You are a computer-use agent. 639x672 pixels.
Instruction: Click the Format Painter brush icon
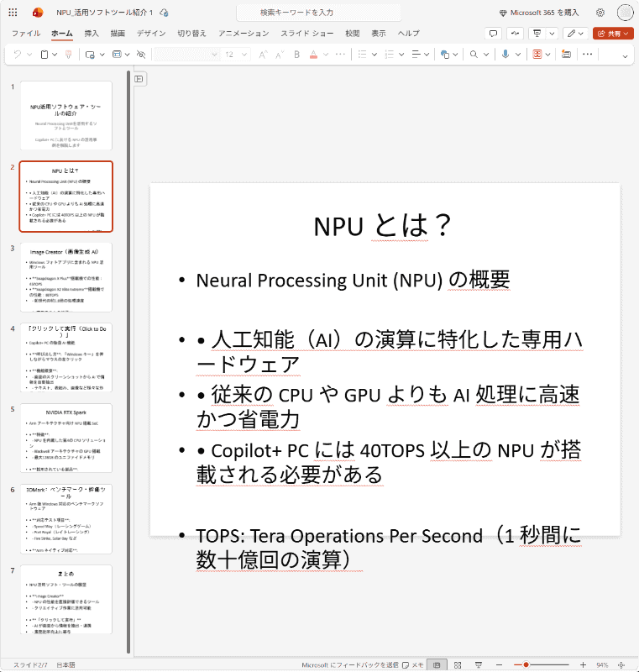(68, 55)
